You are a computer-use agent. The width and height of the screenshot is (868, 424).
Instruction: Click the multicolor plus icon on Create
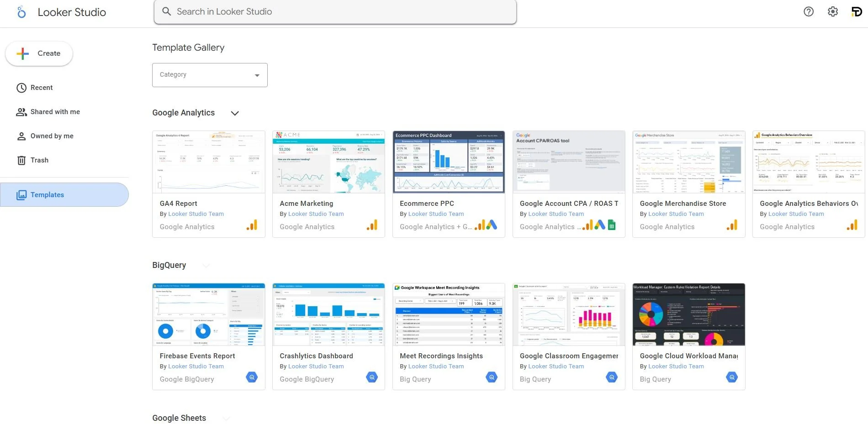pyautogui.click(x=22, y=53)
